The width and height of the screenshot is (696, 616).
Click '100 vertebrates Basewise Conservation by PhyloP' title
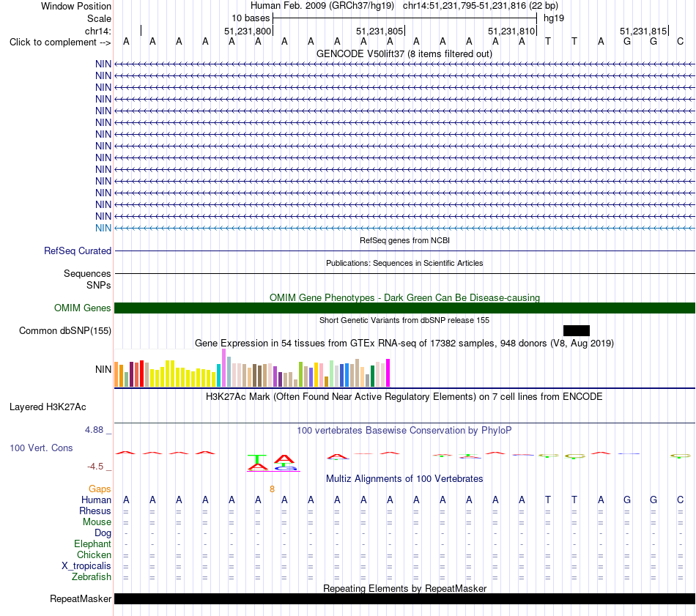(404, 430)
